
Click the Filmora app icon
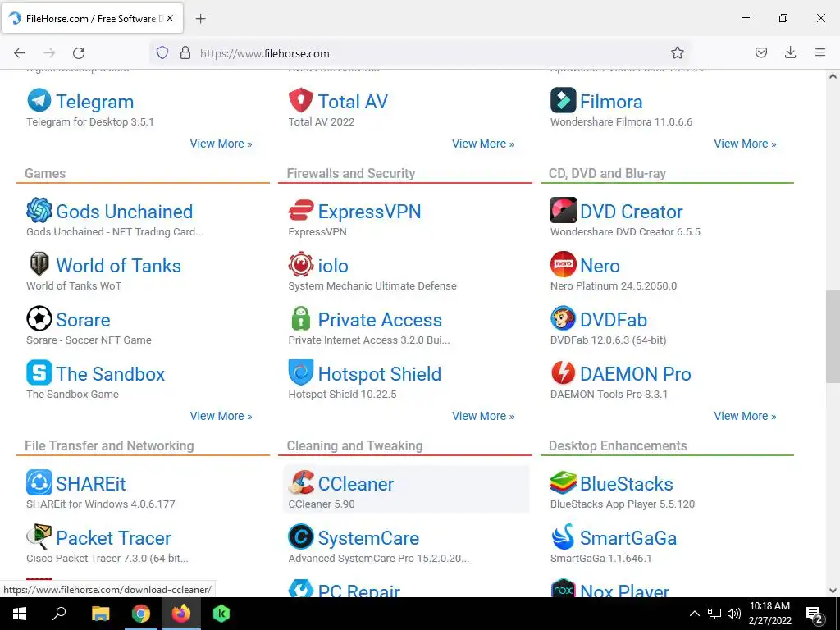[563, 100]
